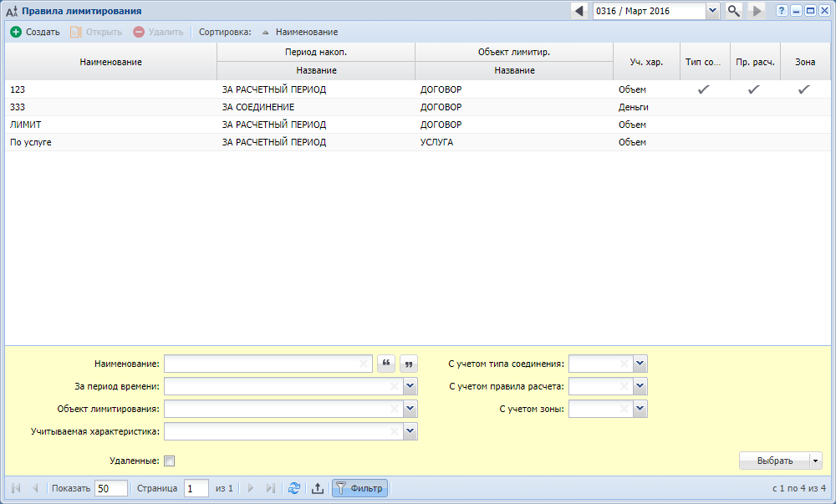
Task: Click the Уч. хар. column header
Action: tap(646, 62)
